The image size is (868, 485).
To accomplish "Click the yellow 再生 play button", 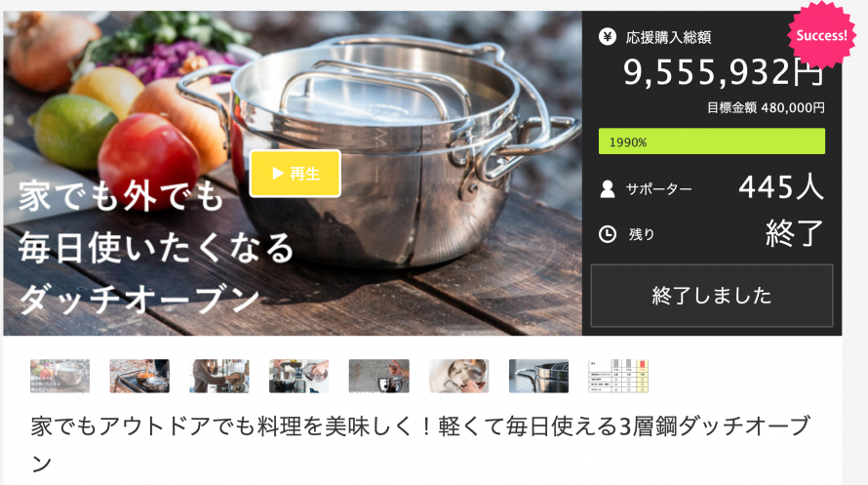I will (296, 174).
